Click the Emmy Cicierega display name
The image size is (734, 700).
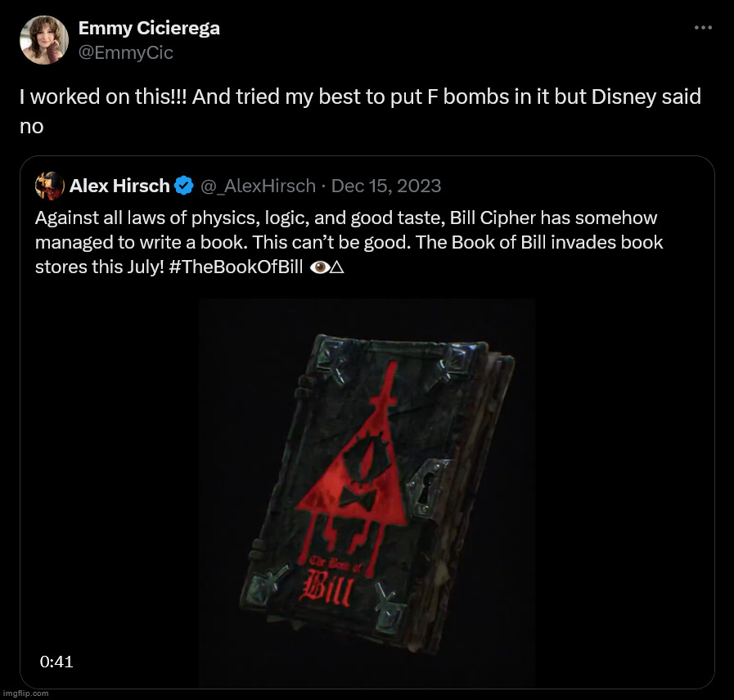149,28
